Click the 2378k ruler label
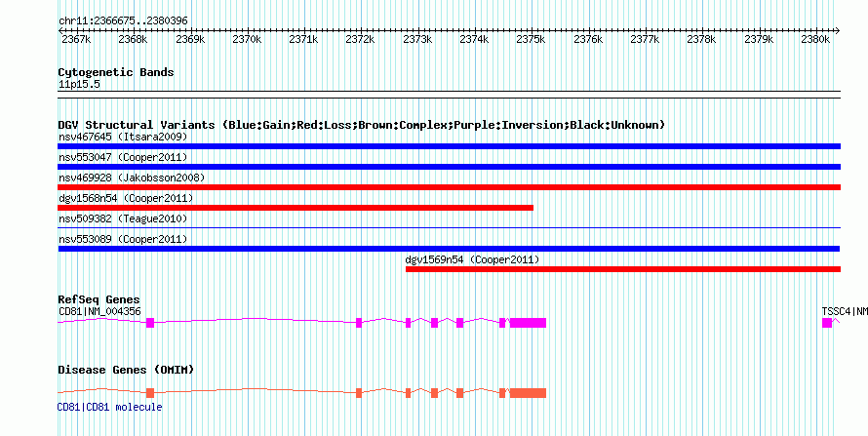This screenshot has width=868, height=436. click(x=701, y=39)
